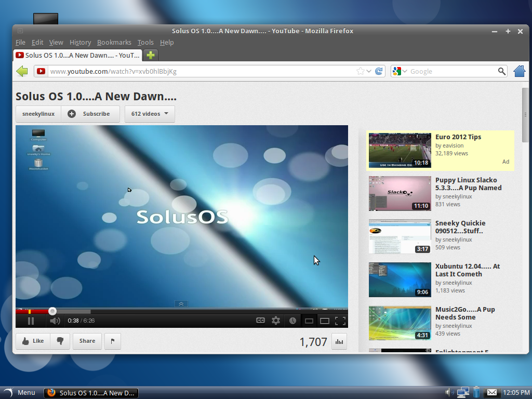Reload the page in Firefox
The width and height of the screenshot is (532, 399).
379,71
